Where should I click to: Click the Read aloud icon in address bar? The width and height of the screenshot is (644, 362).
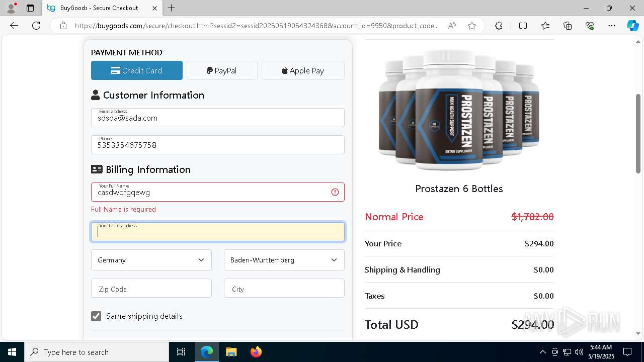pyautogui.click(x=452, y=26)
